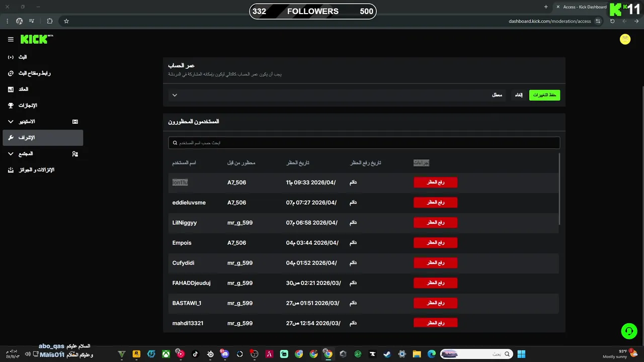Unban user Cufydidi
Viewport: 644px width, 362px height.
point(435,263)
